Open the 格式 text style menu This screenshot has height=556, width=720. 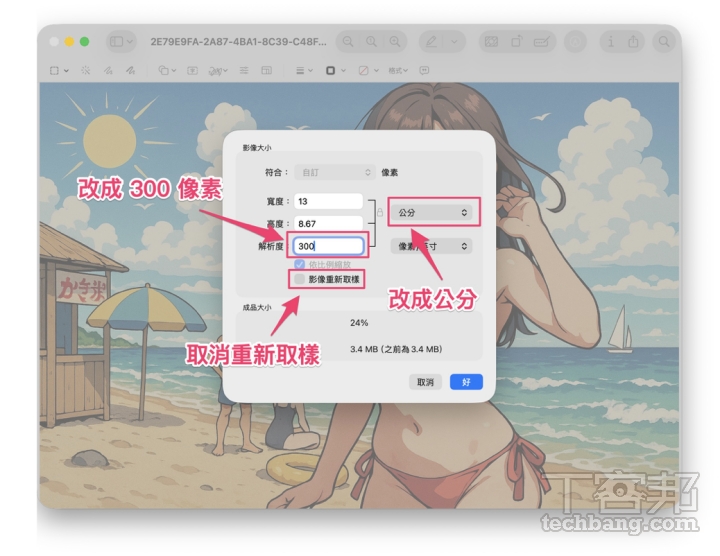point(398,70)
